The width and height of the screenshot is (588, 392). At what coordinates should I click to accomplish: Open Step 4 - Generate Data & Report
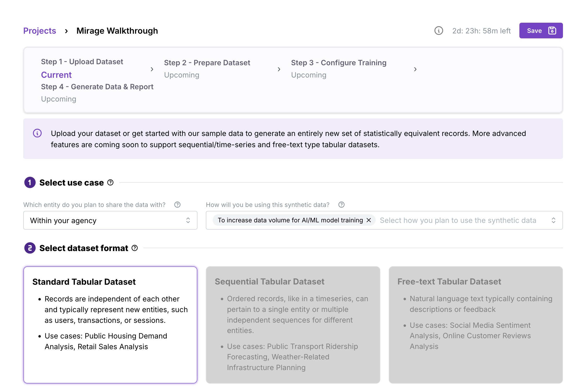click(97, 87)
